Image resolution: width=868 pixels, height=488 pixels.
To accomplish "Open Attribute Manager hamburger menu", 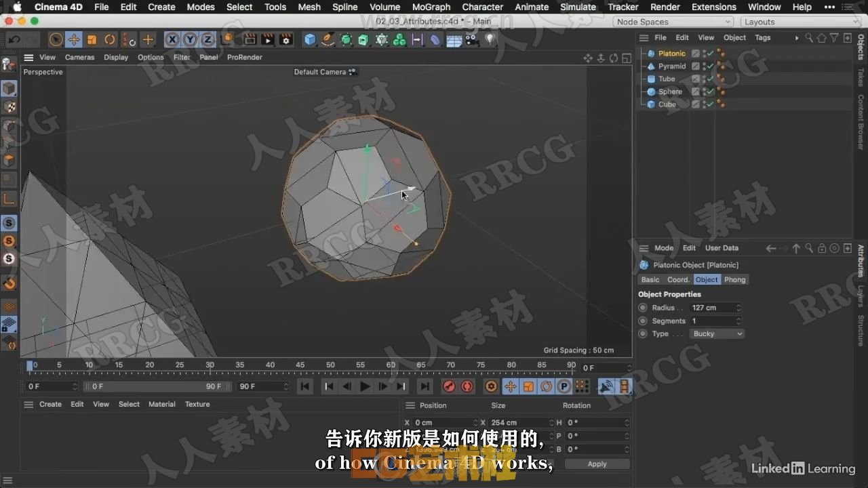I will tap(644, 248).
